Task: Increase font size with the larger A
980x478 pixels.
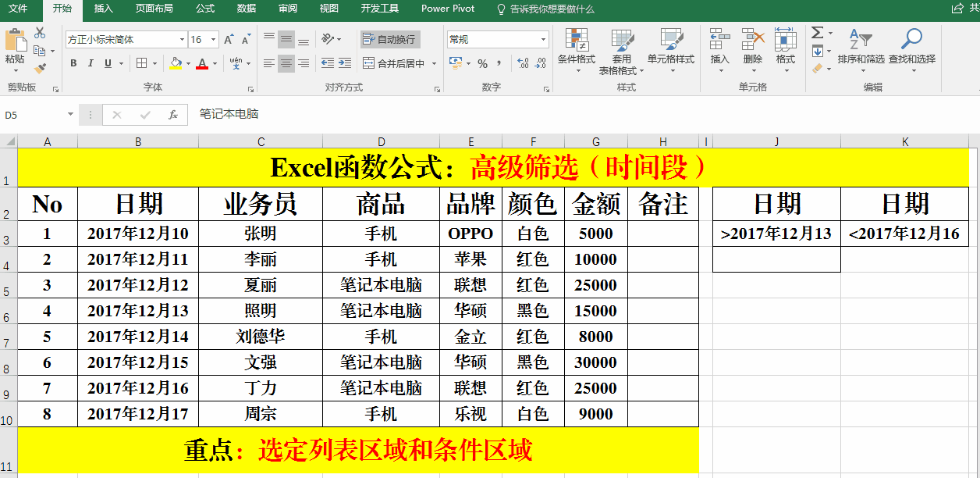Action: pos(229,39)
